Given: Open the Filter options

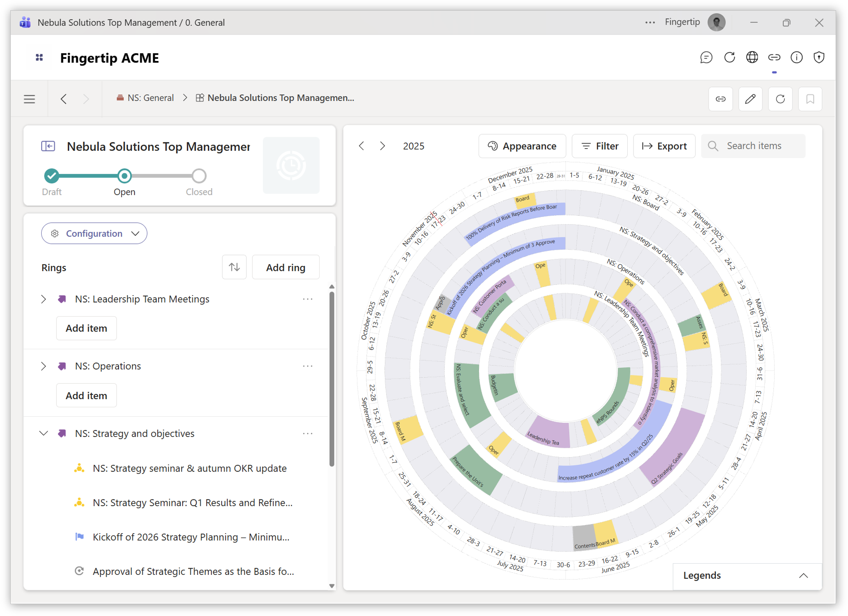Looking at the screenshot, I should click(x=599, y=146).
